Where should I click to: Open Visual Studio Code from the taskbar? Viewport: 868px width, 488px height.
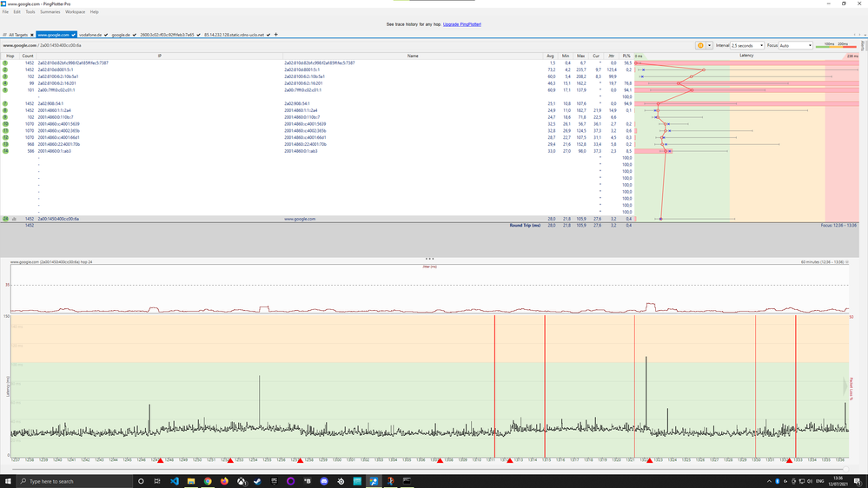tap(174, 481)
